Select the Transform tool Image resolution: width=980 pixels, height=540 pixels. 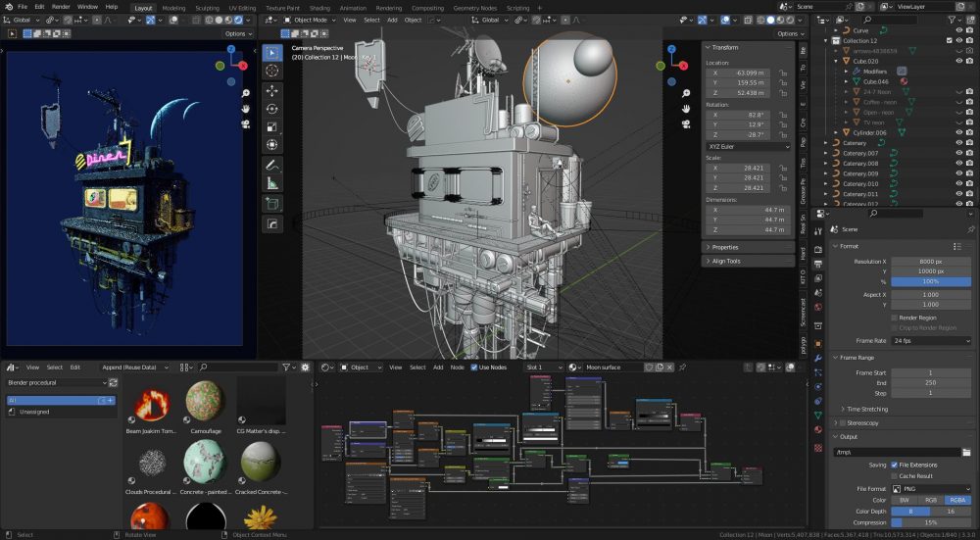pos(271,145)
